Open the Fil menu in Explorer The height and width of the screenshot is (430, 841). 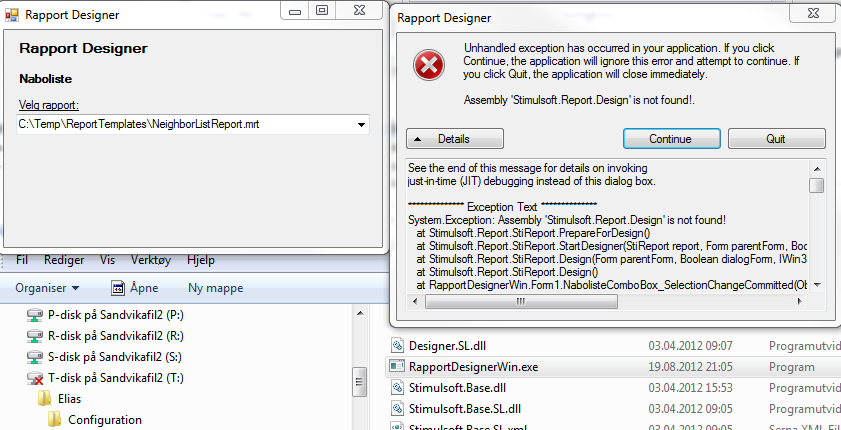pos(22,260)
